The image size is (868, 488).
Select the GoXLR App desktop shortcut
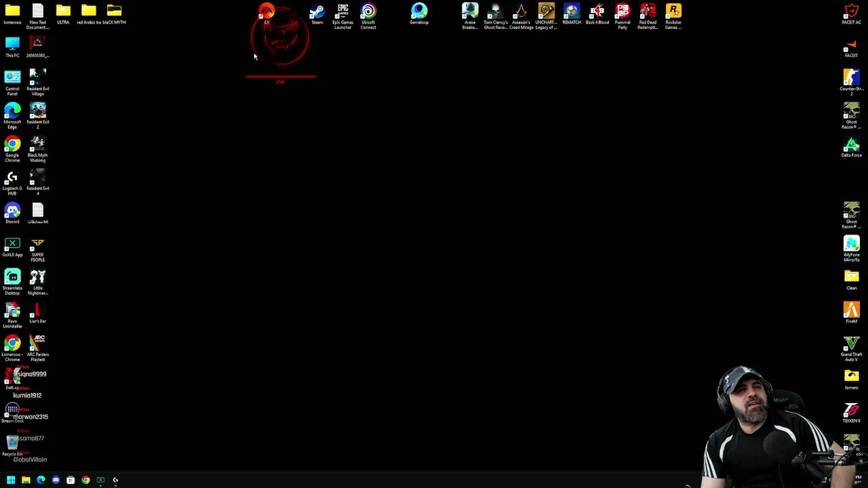[x=12, y=247]
